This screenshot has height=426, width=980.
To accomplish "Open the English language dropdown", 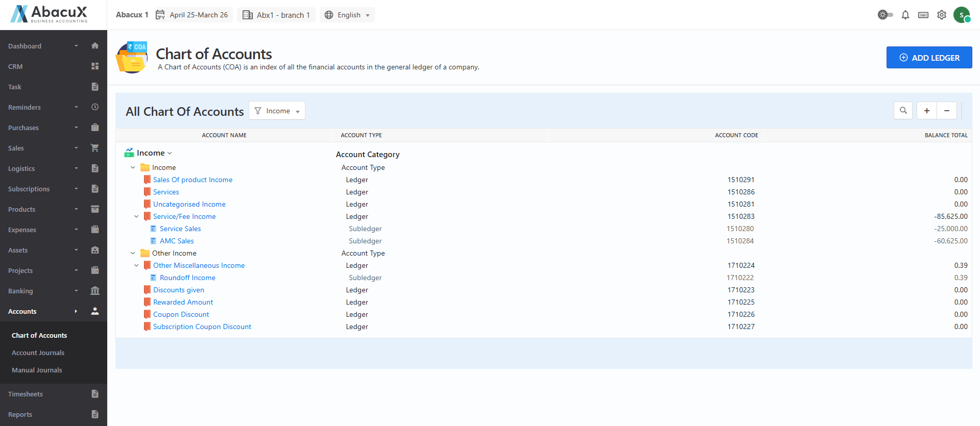I will (x=347, y=15).
